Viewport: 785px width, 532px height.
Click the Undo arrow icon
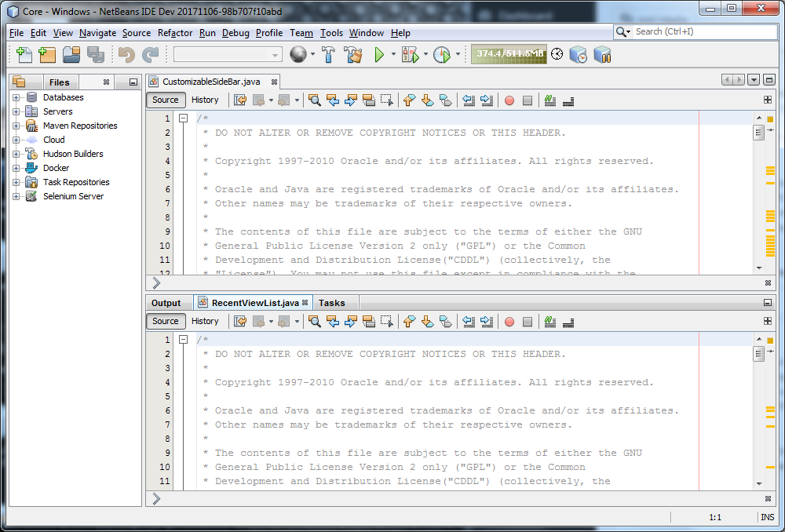coord(126,55)
